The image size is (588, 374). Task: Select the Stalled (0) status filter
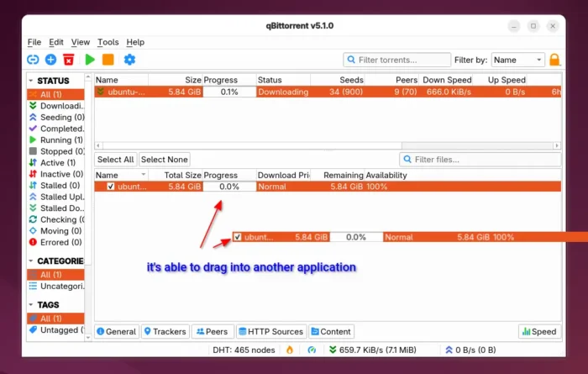[x=56, y=185]
